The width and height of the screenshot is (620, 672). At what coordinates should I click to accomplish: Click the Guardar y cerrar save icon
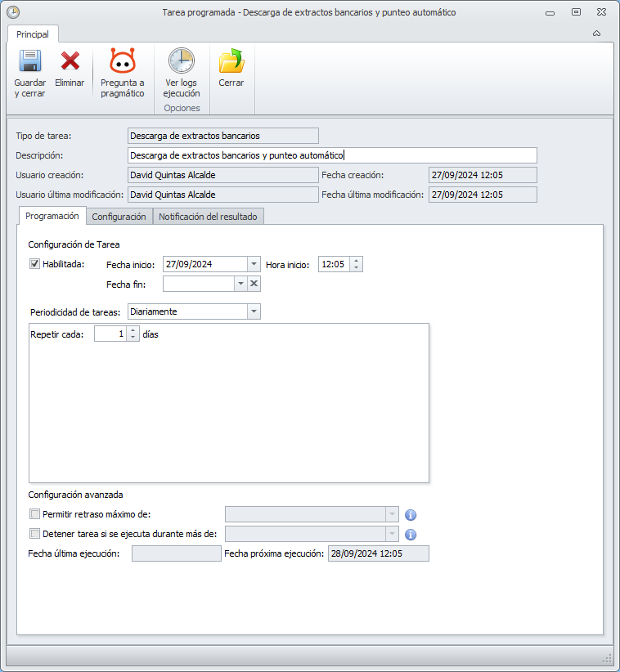click(x=30, y=60)
